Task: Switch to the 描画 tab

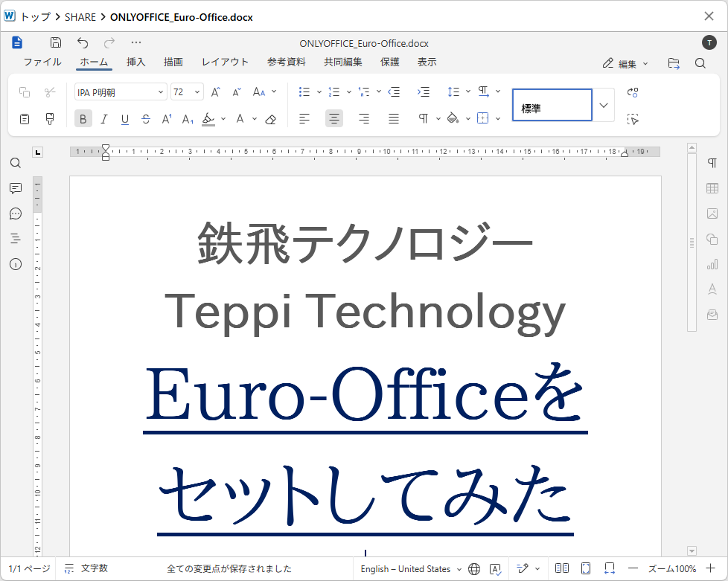Action: point(173,62)
